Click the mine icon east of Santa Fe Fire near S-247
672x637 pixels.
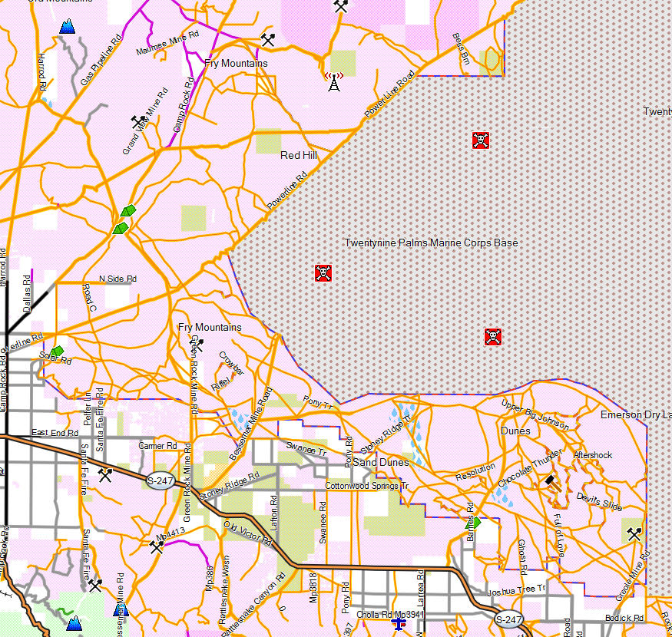pyautogui.click(x=105, y=475)
